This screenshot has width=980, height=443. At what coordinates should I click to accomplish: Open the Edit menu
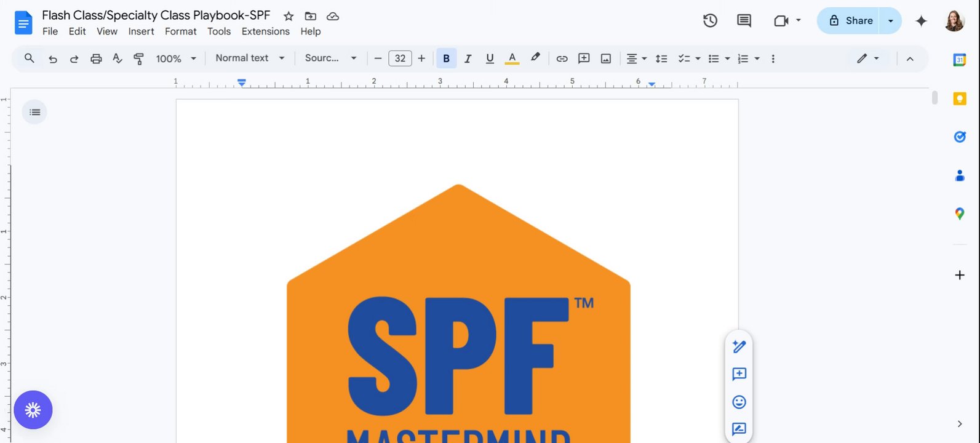click(x=77, y=31)
